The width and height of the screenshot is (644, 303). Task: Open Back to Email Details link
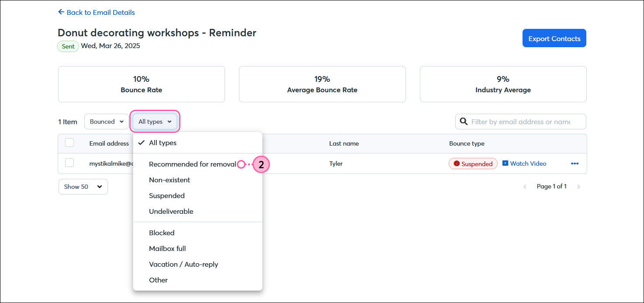click(x=100, y=12)
